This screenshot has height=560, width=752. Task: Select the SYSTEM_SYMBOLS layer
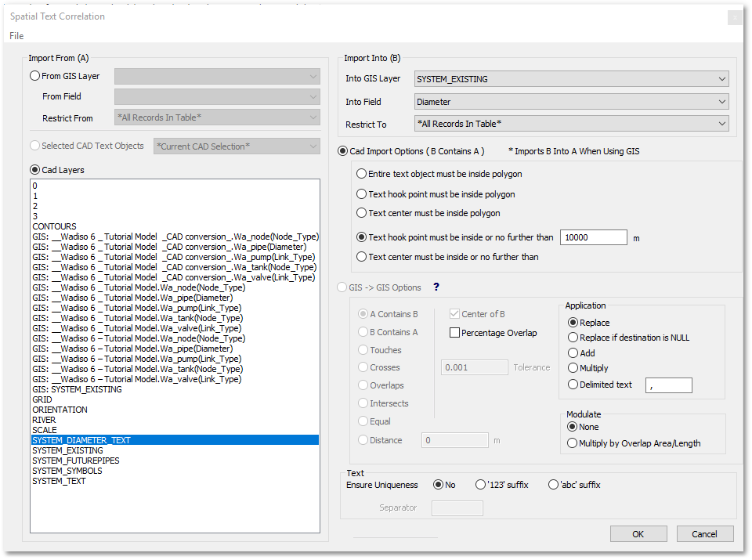tap(175, 471)
